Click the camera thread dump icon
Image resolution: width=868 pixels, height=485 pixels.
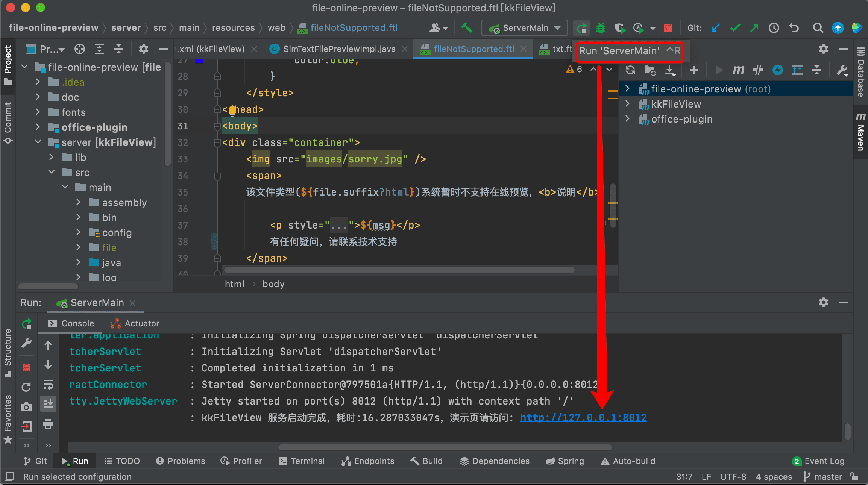(26, 407)
